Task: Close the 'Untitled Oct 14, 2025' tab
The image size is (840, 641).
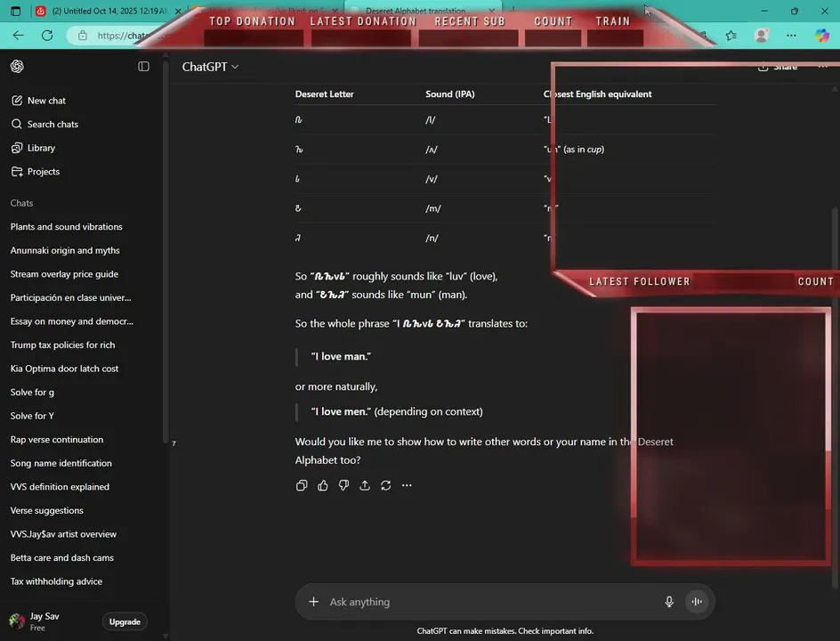Action: [178, 11]
